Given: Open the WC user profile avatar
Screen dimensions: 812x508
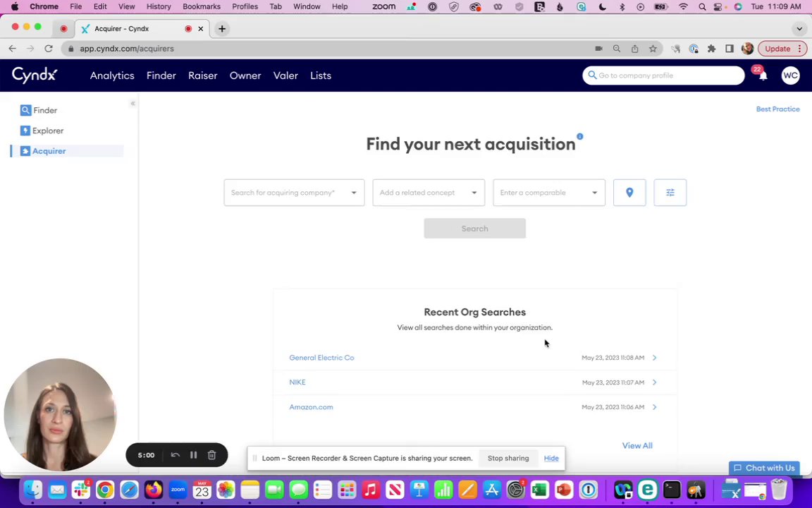Looking at the screenshot, I should click(790, 75).
